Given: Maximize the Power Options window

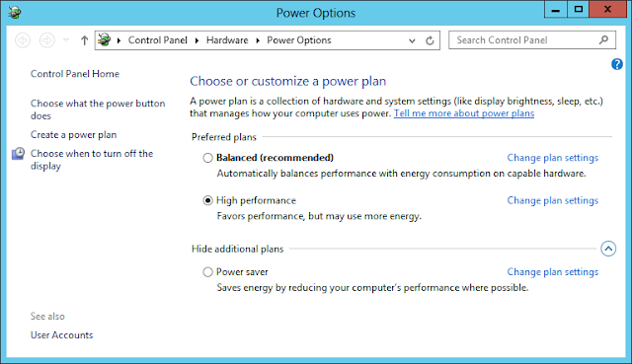Looking at the screenshot, I should tap(578, 9).
